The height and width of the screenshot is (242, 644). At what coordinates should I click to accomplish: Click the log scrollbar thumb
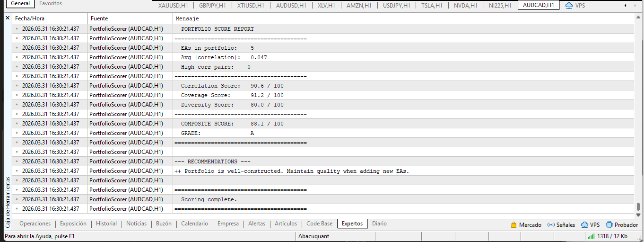(x=638, y=206)
